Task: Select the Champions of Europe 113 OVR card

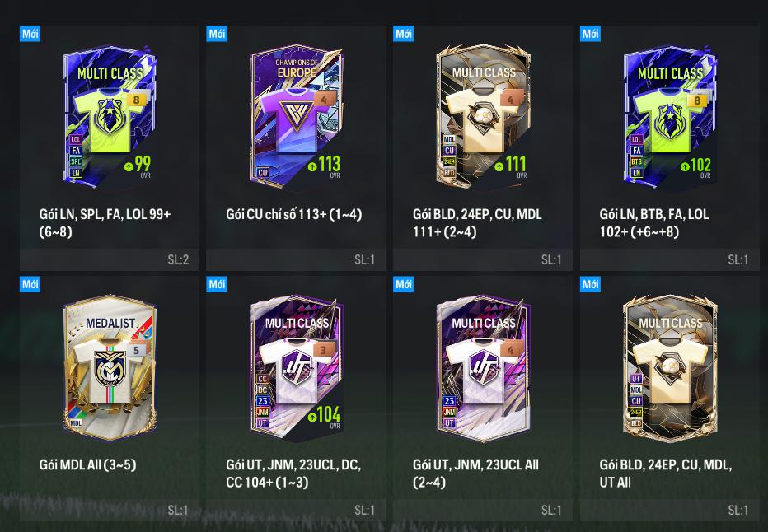Action: tap(296, 116)
